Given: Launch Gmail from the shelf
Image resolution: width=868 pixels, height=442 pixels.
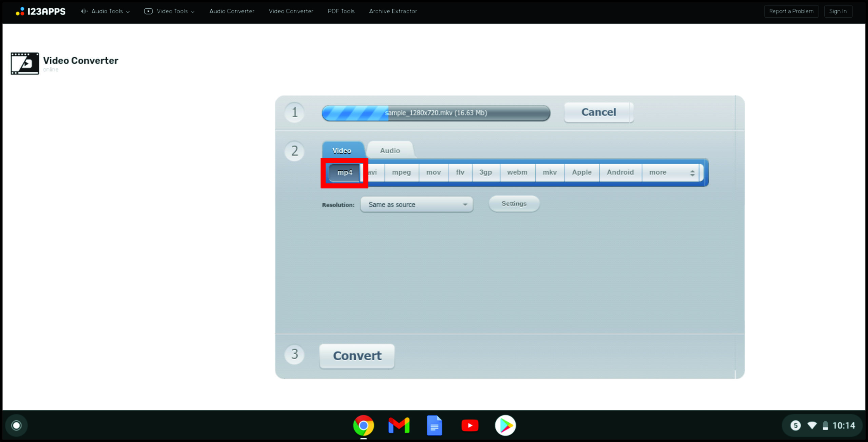Looking at the screenshot, I should click(399, 425).
